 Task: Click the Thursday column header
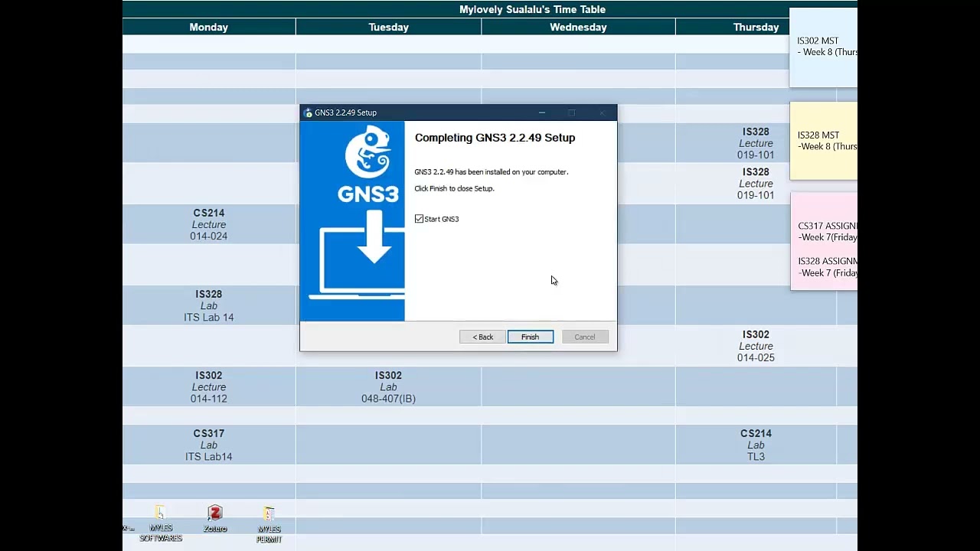click(x=756, y=27)
